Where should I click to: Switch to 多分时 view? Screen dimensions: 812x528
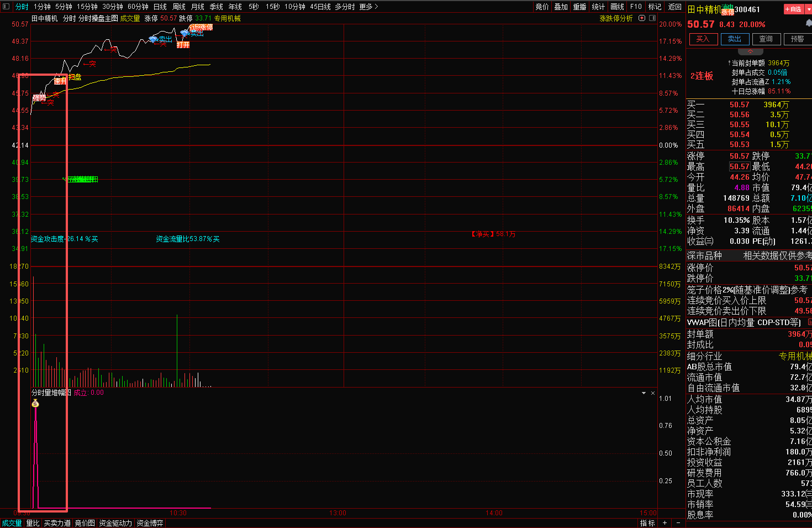click(x=345, y=7)
